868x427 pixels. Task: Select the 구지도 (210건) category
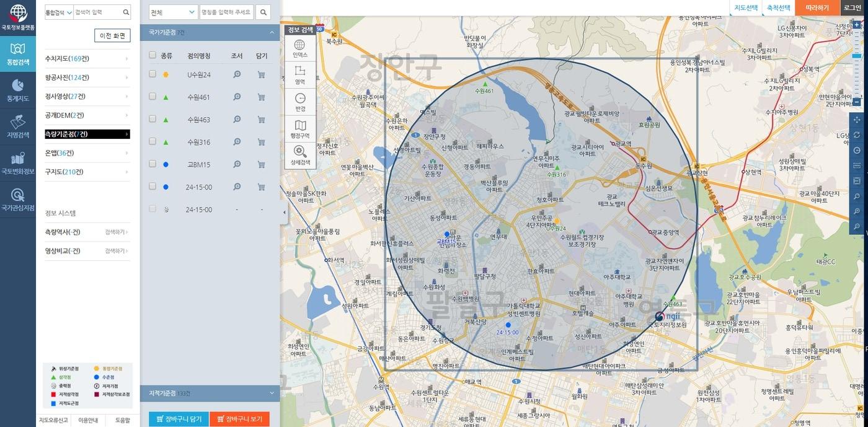coord(87,172)
